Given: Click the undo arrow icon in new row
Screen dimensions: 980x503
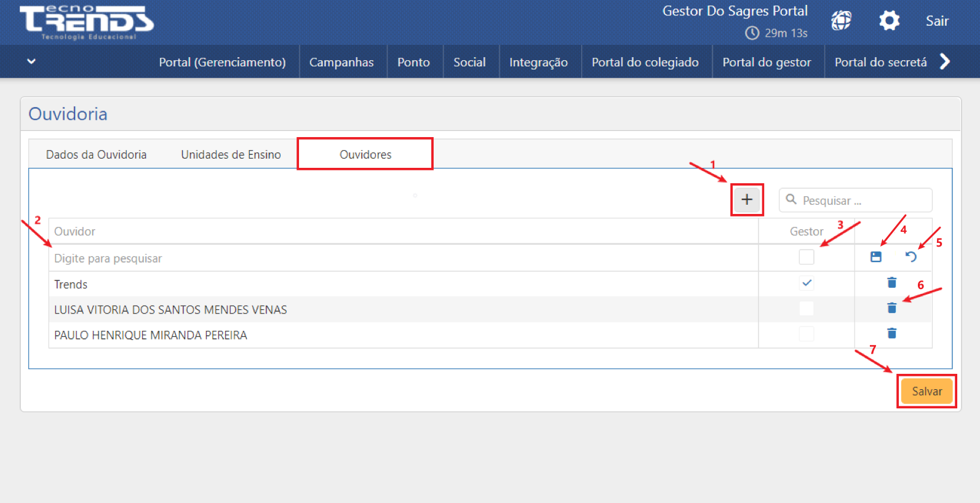Looking at the screenshot, I should pos(911,257).
